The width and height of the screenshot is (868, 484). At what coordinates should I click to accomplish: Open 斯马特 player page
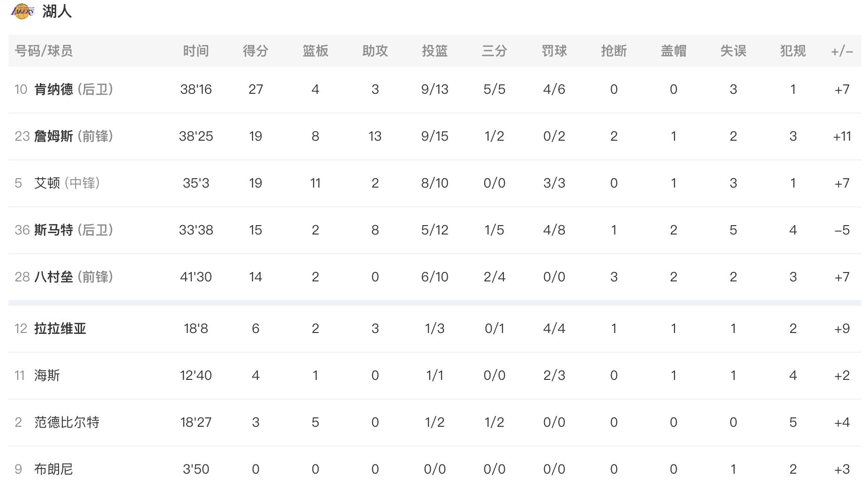pyautogui.click(x=53, y=230)
